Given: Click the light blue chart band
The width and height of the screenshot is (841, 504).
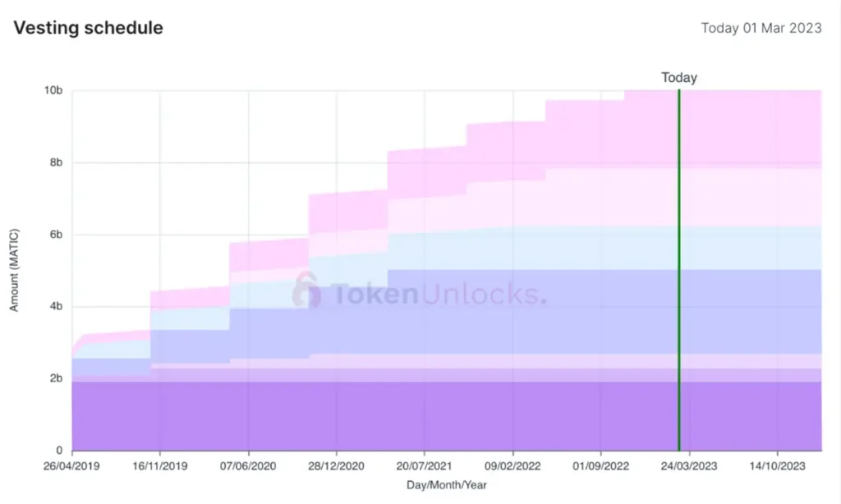Looking at the screenshot, I should click(575, 248).
